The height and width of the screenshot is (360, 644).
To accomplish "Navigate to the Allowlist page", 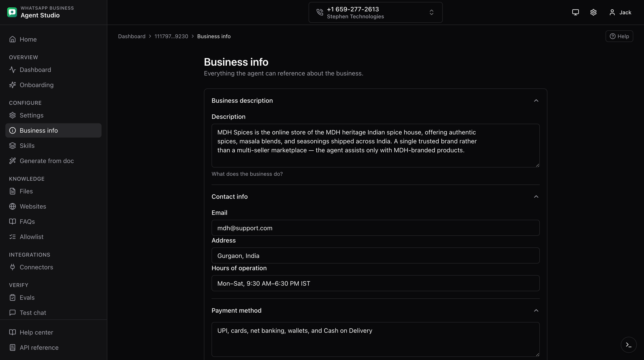I will point(53,237).
